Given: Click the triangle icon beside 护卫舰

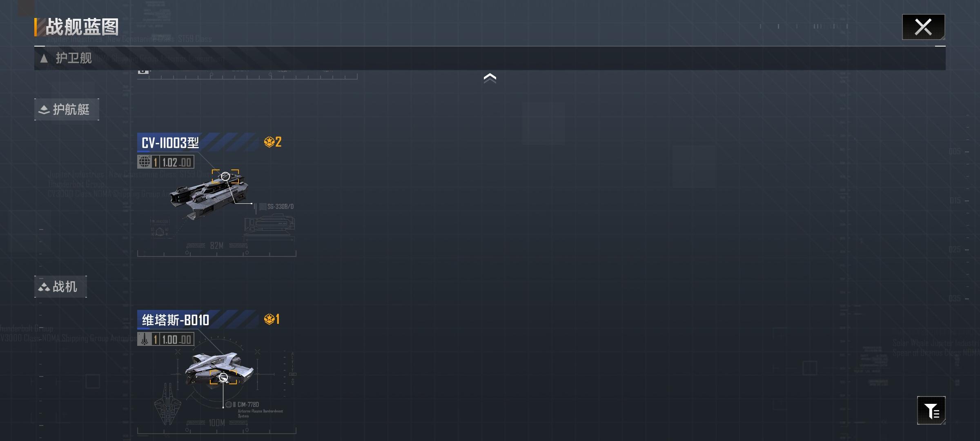Looking at the screenshot, I should 44,58.
